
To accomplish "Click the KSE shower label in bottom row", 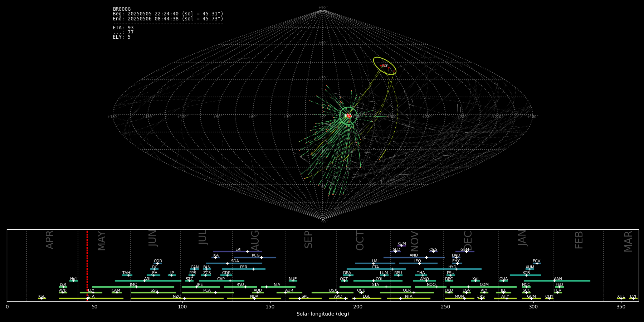I will (x=42, y=297).
